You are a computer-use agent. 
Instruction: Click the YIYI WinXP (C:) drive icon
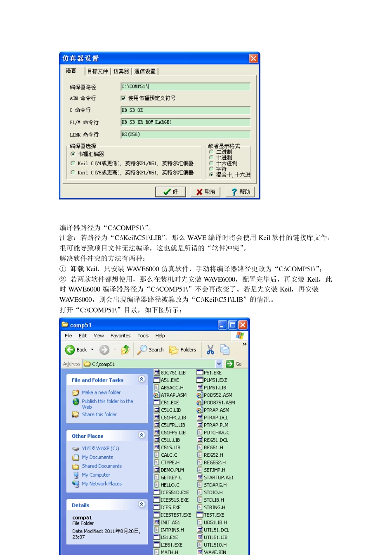76,448
